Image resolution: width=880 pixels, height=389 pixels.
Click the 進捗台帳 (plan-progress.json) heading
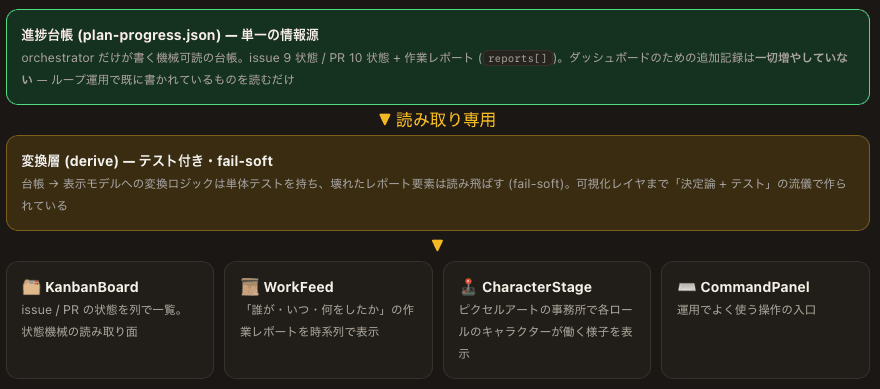point(170,35)
